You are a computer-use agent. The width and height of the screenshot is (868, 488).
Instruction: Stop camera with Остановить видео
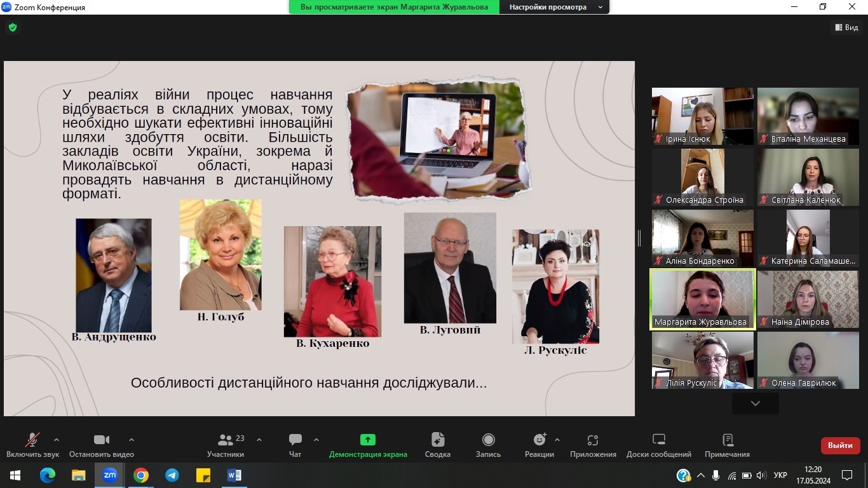(102, 445)
